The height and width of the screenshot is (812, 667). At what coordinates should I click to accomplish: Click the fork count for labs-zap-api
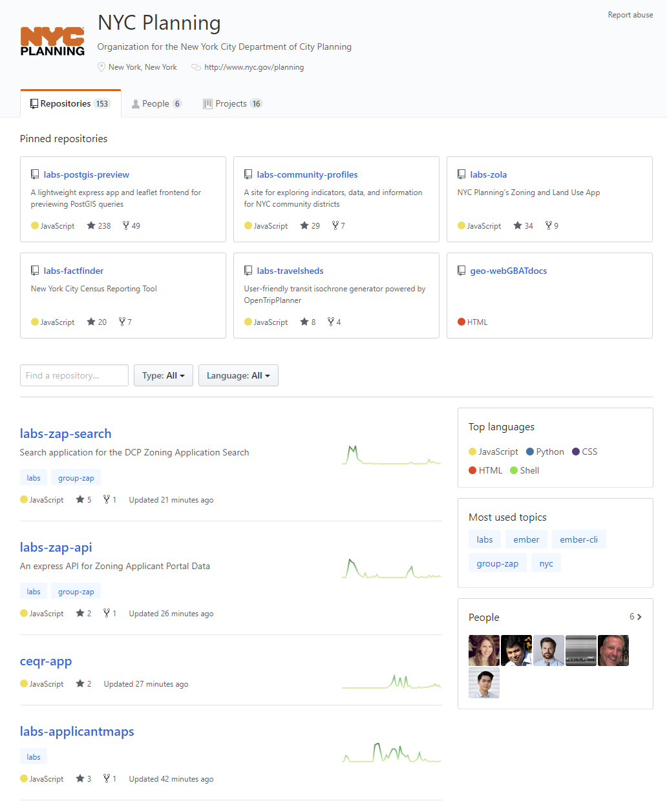tap(111, 613)
